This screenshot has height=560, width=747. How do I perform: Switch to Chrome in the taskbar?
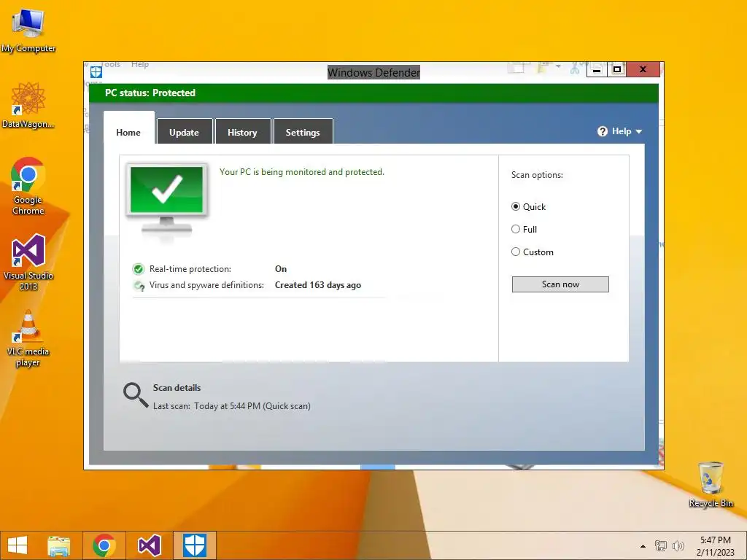click(104, 545)
